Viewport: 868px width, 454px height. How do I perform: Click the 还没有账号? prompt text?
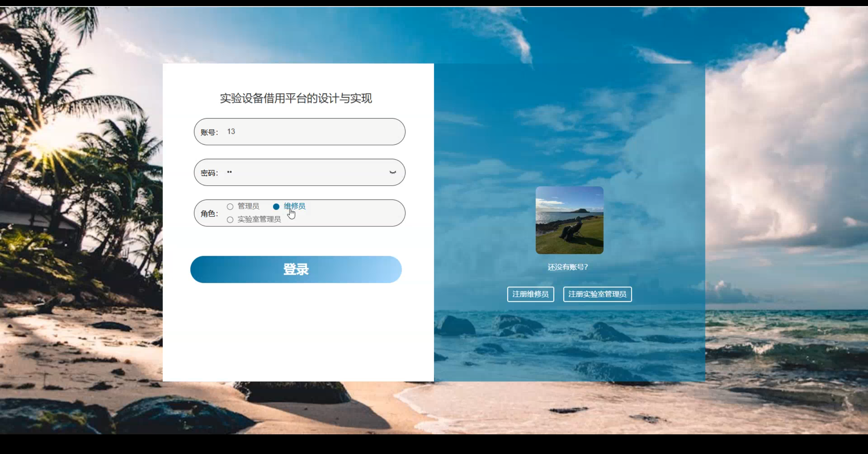(x=568, y=267)
